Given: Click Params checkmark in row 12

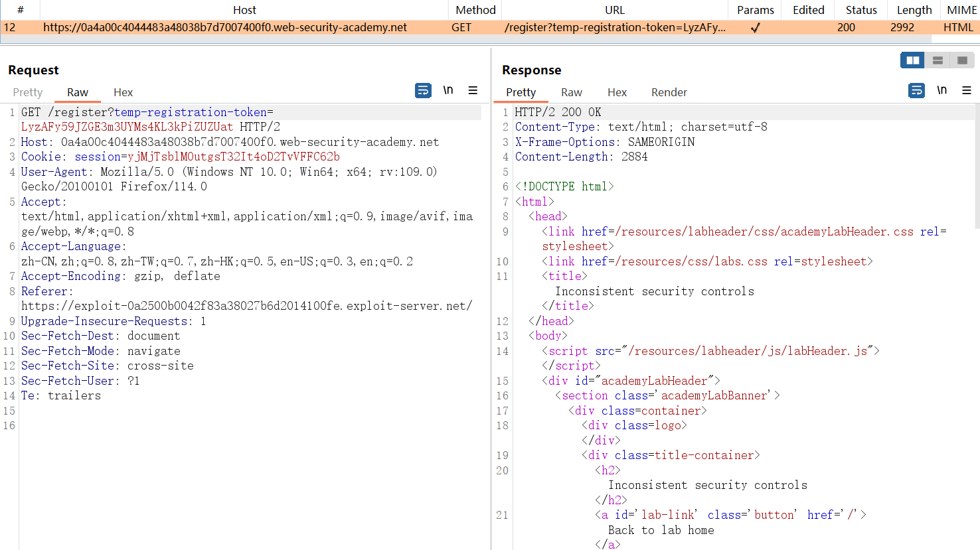Looking at the screenshot, I should pos(755,28).
